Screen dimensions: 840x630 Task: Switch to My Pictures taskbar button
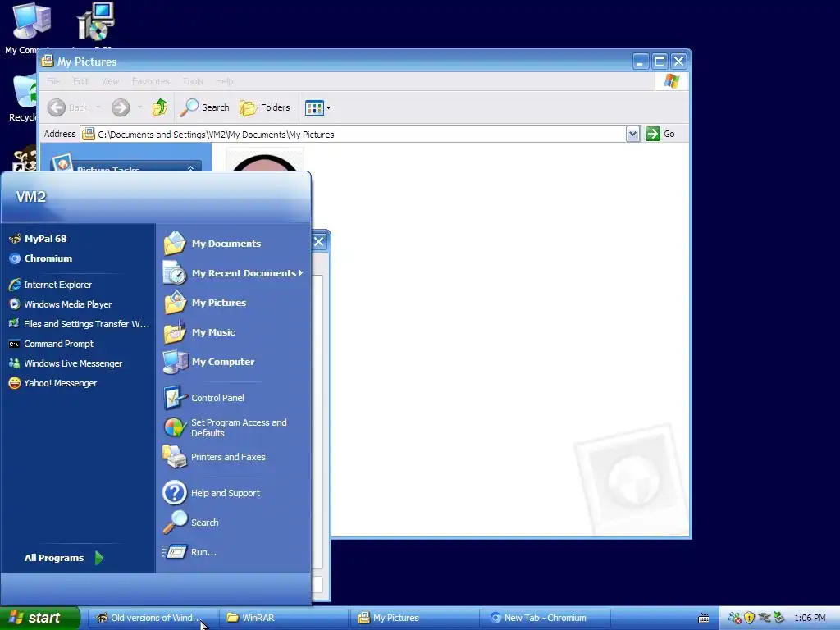[x=414, y=618]
